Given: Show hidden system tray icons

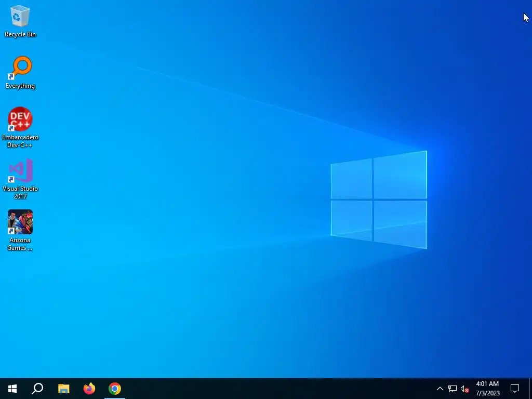Looking at the screenshot, I should [x=440, y=389].
